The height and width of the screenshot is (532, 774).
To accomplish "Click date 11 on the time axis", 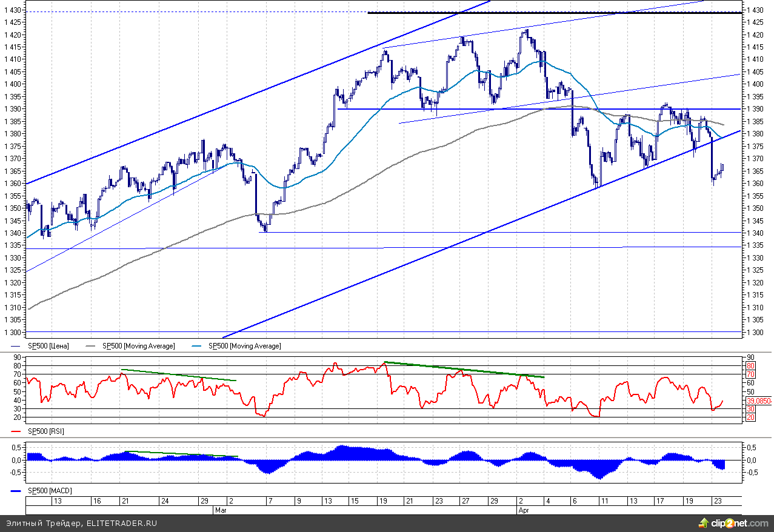I will click(x=603, y=501).
